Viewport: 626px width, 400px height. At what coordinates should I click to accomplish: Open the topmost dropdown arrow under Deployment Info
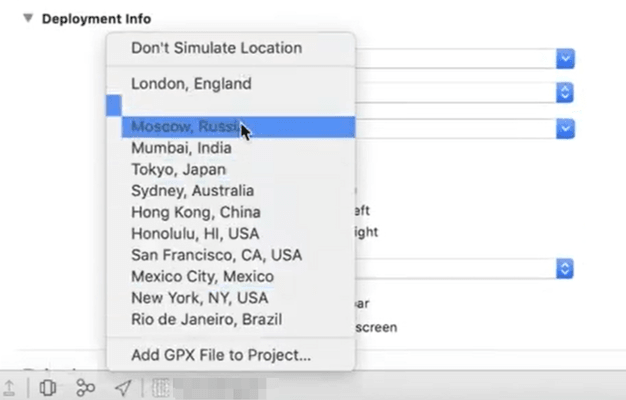click(565, 59)
